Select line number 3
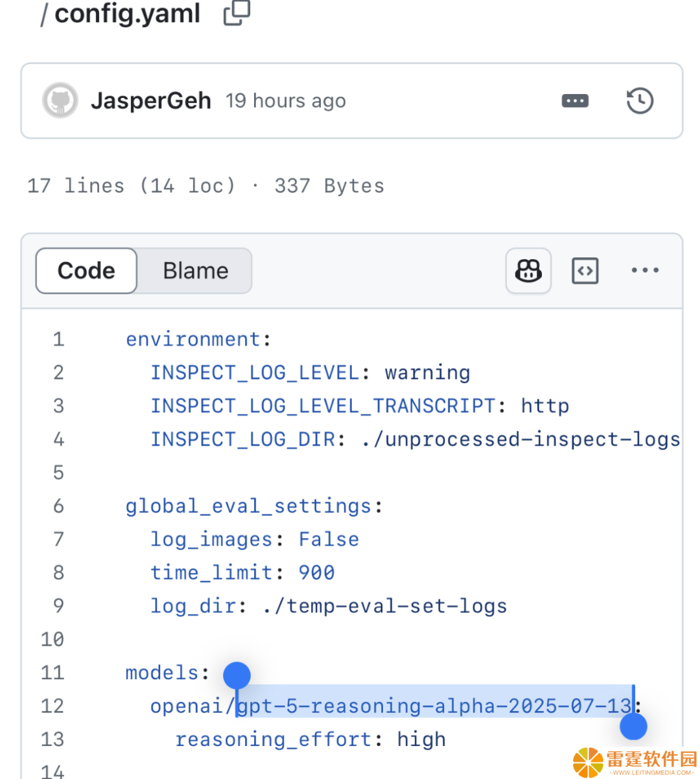Image resolution: width=700 pixels, height=779 pixels. pos(58,406)
